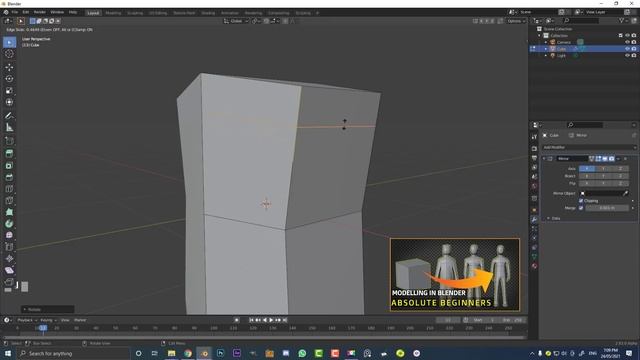Open the outliner filter dropdown
Screen dimensions: 640x360
click(623, 20)
